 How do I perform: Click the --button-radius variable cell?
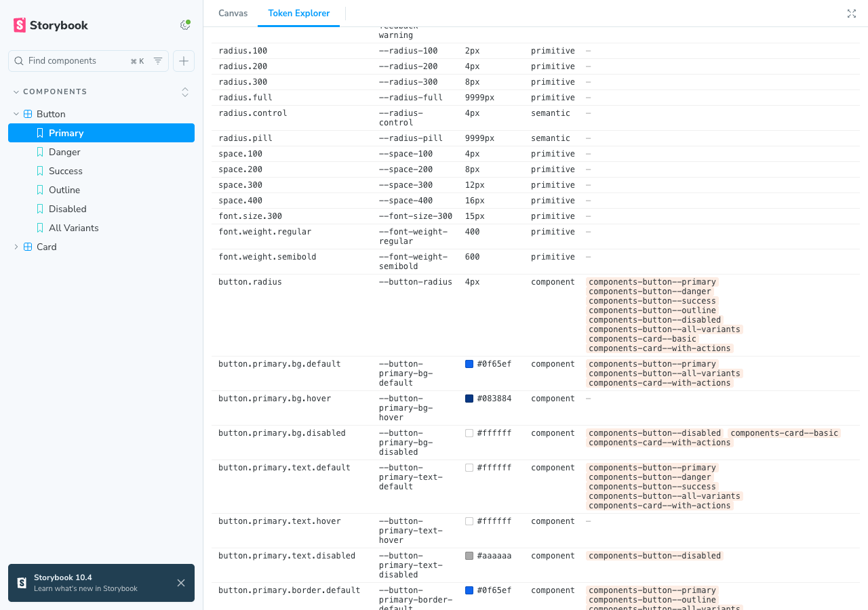pyautogui.click(x=416, y=282)
